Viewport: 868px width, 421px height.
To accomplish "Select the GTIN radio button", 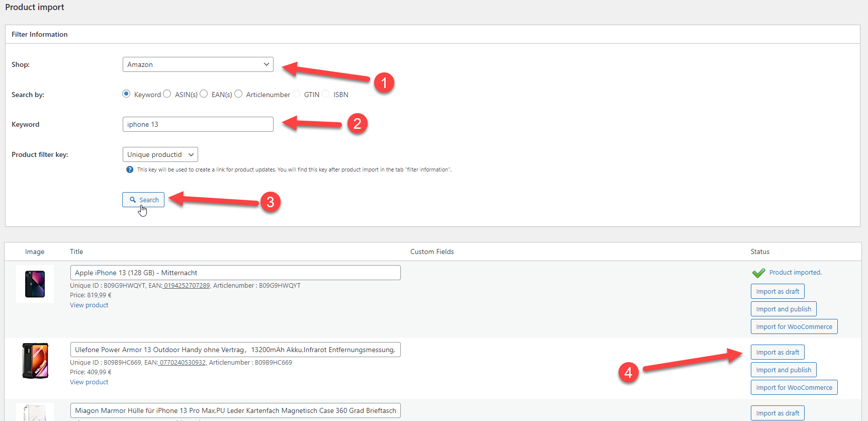I will pos(296,94).
